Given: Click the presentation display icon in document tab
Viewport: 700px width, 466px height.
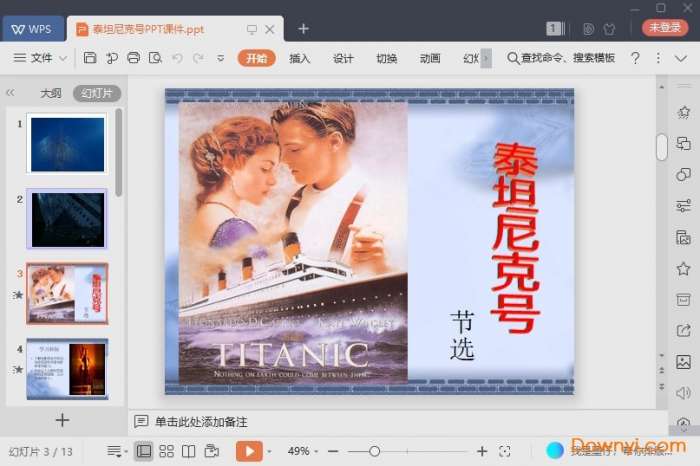Looking at the screenshot, I should click(x=252, y=29).
